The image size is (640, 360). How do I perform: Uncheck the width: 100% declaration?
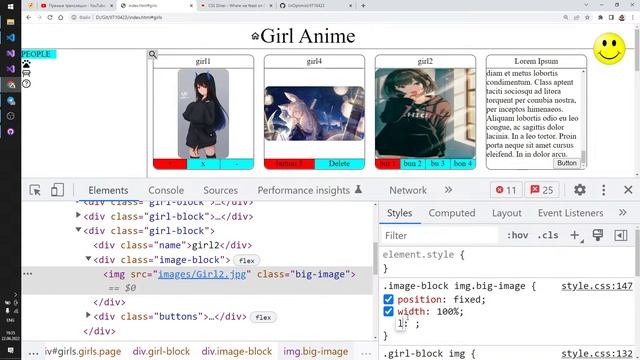[x=388, y=311]
